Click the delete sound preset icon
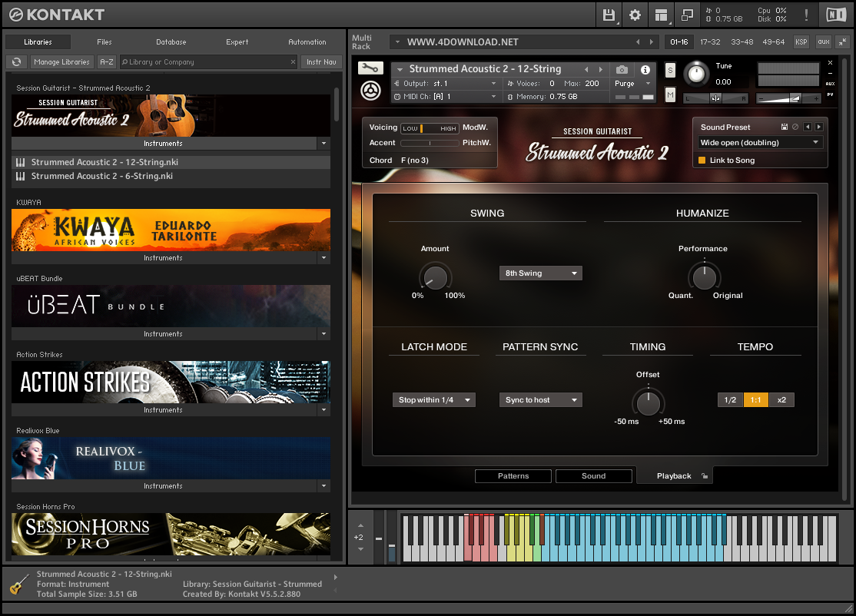 [x=795, y=127]
